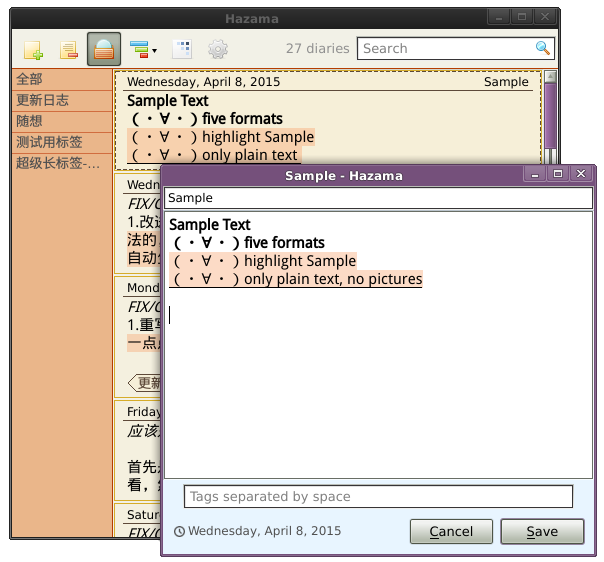
Task: Click the Save button in editor
Action: tap(542, 532)
